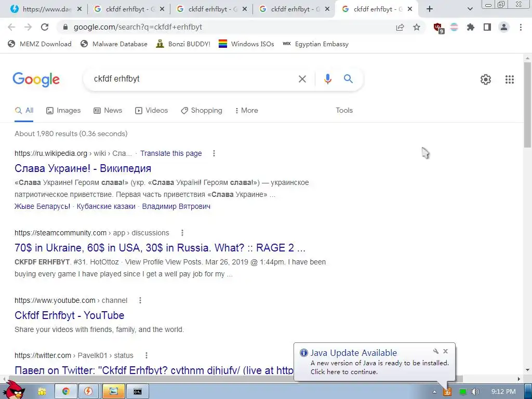This screenshot has width=532, height=399.
Task: Open the RAGE 2 Steam discussion result
Action: point(160,248)
